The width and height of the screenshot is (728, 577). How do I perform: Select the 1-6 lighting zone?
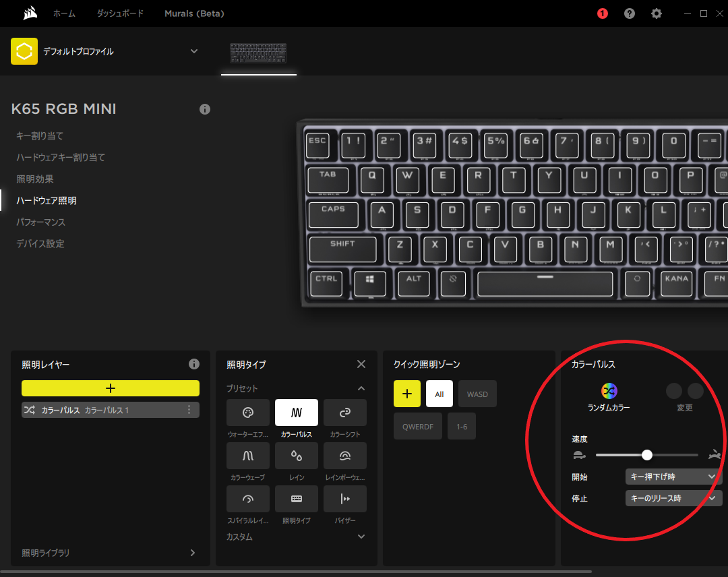[462, 426]
